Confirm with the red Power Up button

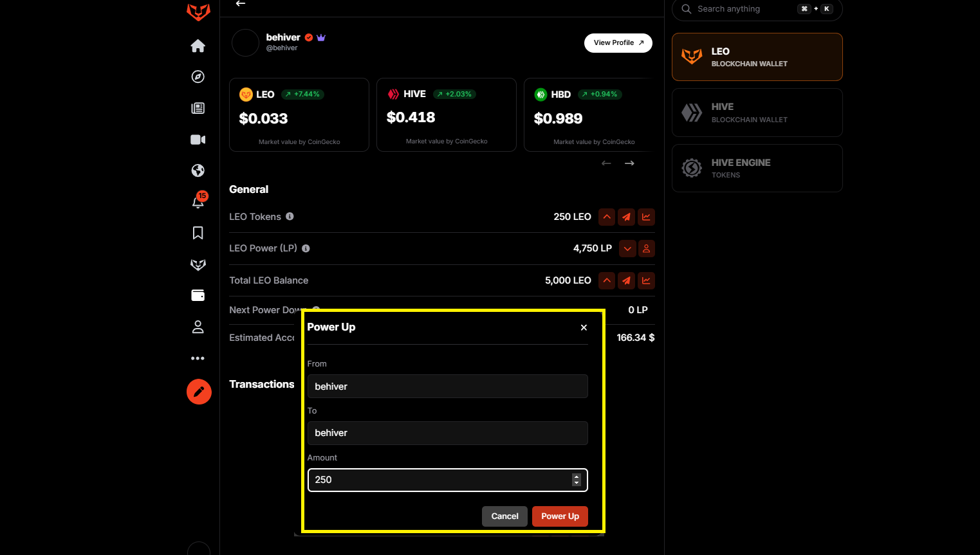pos(560,516)
